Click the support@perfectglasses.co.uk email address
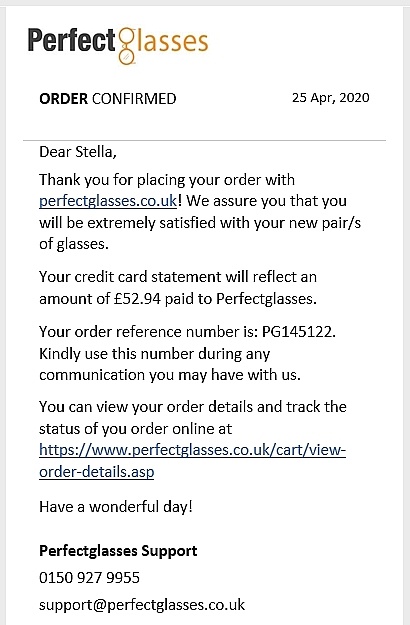Screen dimensions: 410x625 click(142, 605)
